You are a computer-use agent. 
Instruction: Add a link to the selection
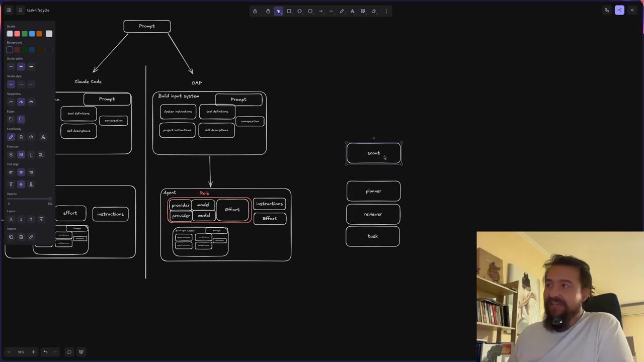tap(31, 237)
